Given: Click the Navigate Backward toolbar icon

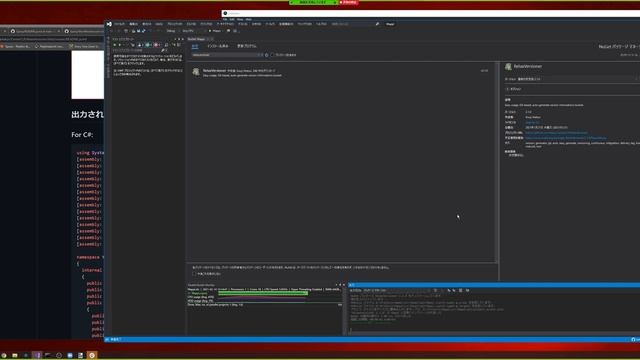Looking at the screenshot, I should coord(111,31).
